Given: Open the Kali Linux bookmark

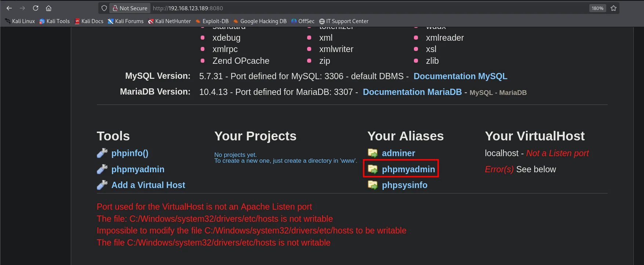Looking at the screenshot, I should (x=20, y=21).
